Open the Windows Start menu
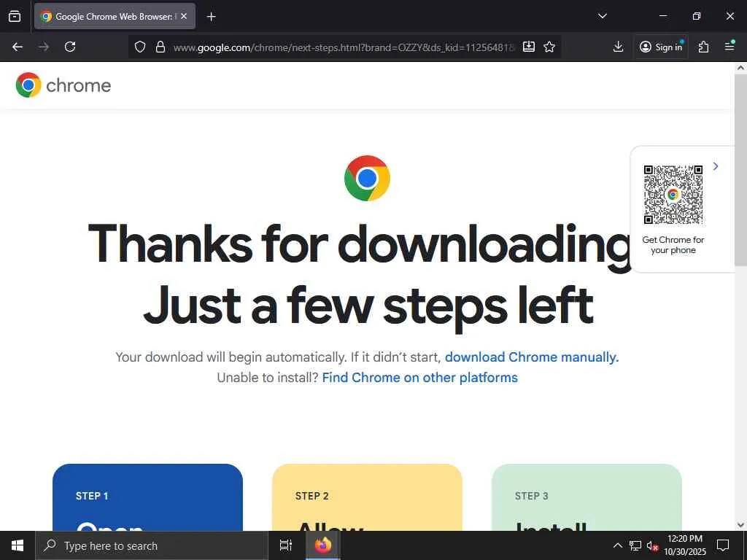747x560 pixels. click(18, 545)
